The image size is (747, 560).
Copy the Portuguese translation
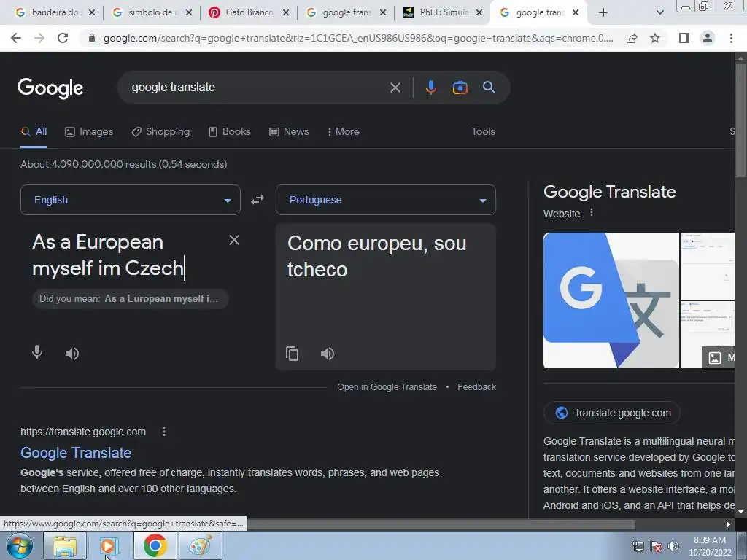pyautogui.click(x=292, y=354)
